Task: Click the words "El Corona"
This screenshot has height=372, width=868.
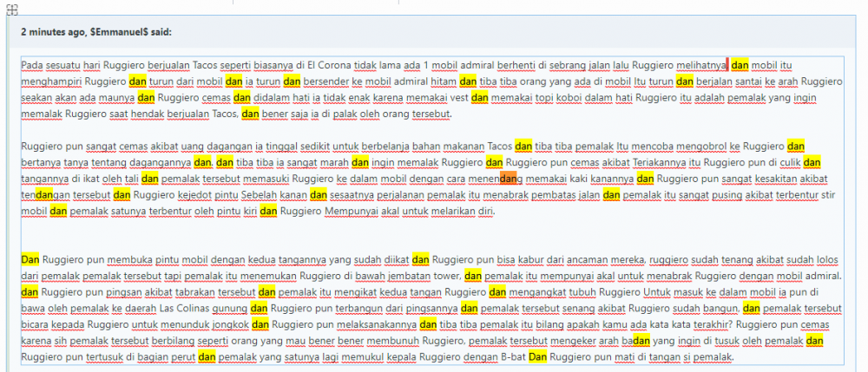Action: (331, 66)
